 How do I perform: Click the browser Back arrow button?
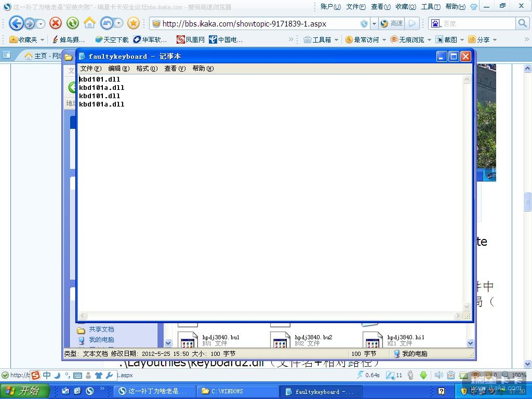point(16,23)
